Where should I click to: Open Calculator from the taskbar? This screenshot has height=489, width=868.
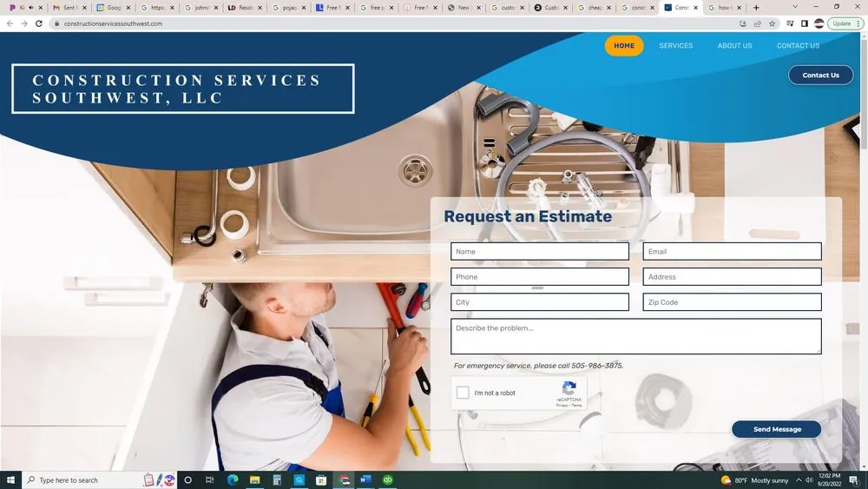(277, 479)
